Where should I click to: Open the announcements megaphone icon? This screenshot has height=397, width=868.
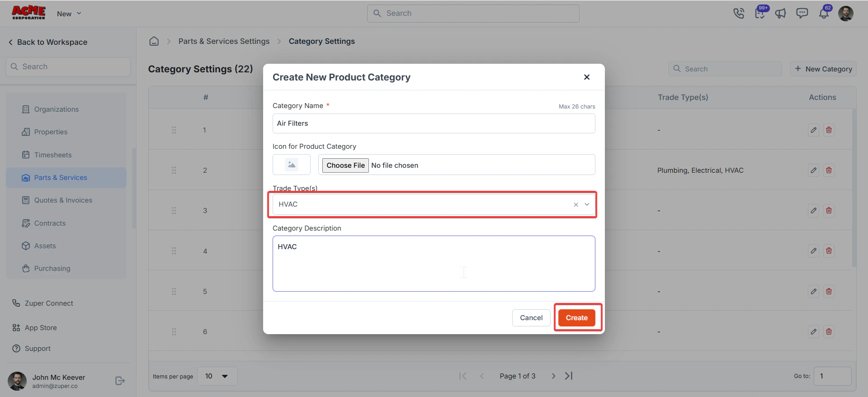click(x=780, y=14)
